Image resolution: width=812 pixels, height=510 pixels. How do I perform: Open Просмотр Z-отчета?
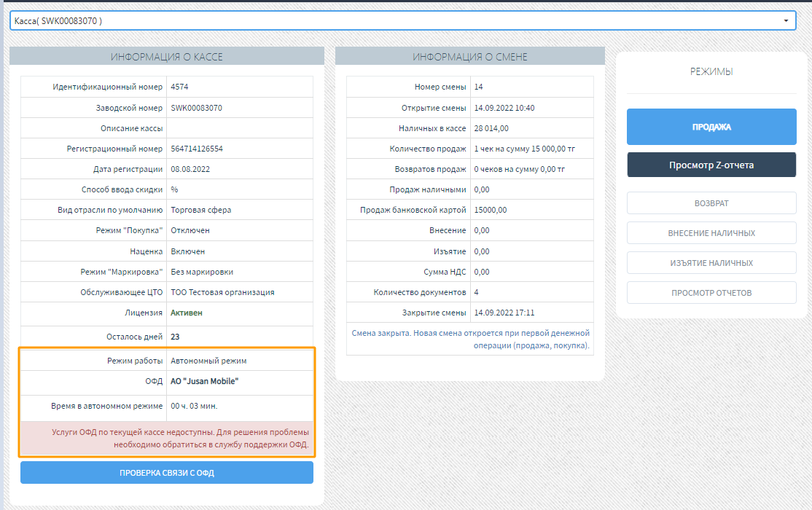[711, 165]
